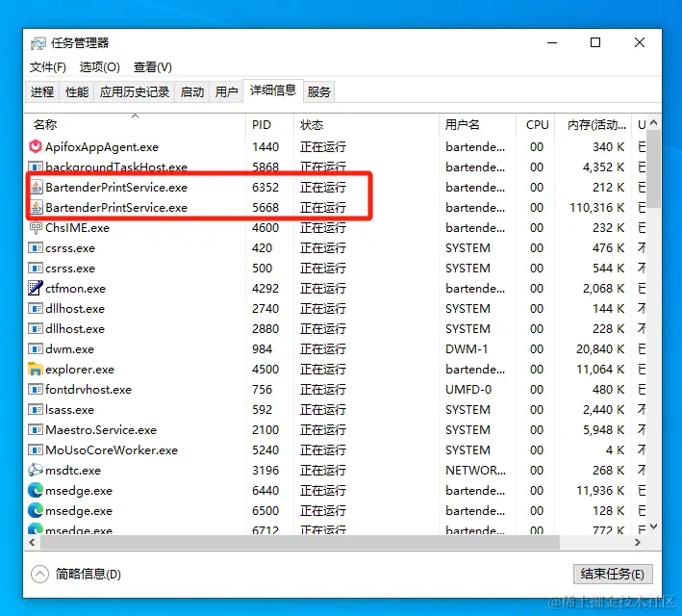Sort by the PID column header
The width and height of the screenshot is (682, 616).
click(x=269, y=124)
